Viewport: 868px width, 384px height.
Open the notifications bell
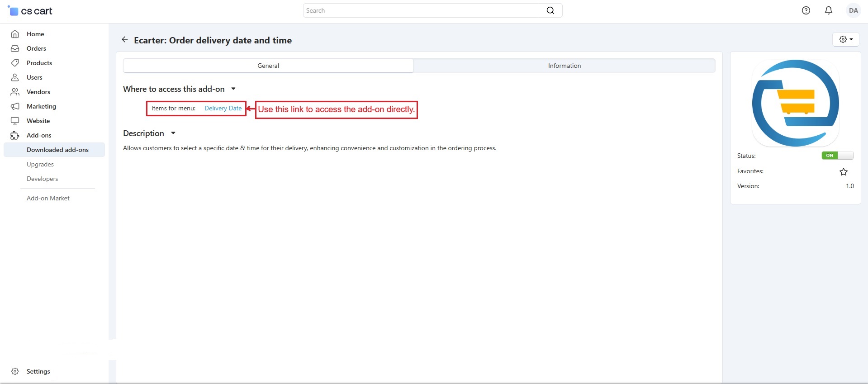[828, 10]
